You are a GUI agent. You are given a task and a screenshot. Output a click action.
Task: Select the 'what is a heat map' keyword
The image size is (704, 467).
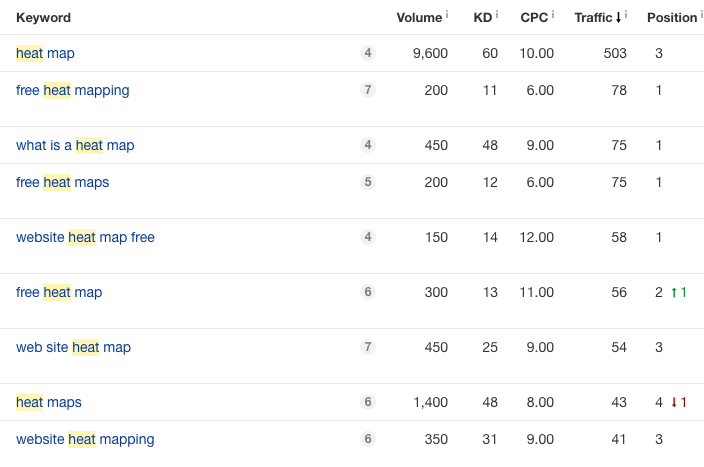tap(75, 145)
